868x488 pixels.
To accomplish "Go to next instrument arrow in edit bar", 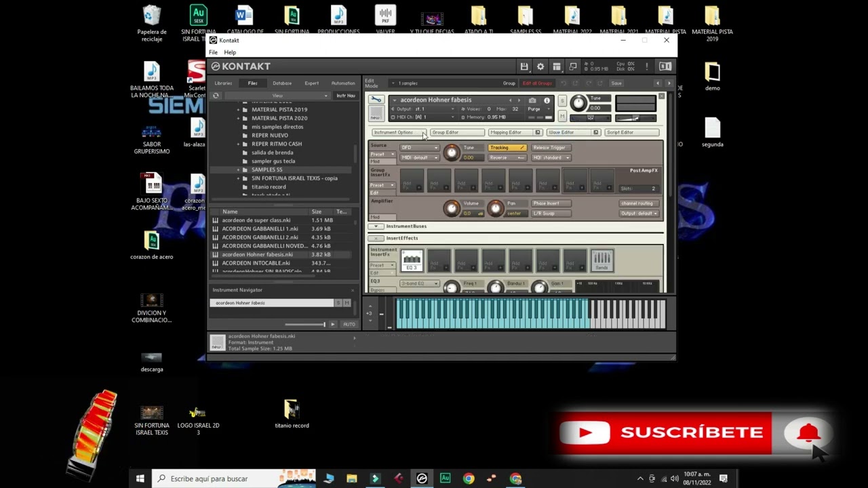I will coord(669,83).
